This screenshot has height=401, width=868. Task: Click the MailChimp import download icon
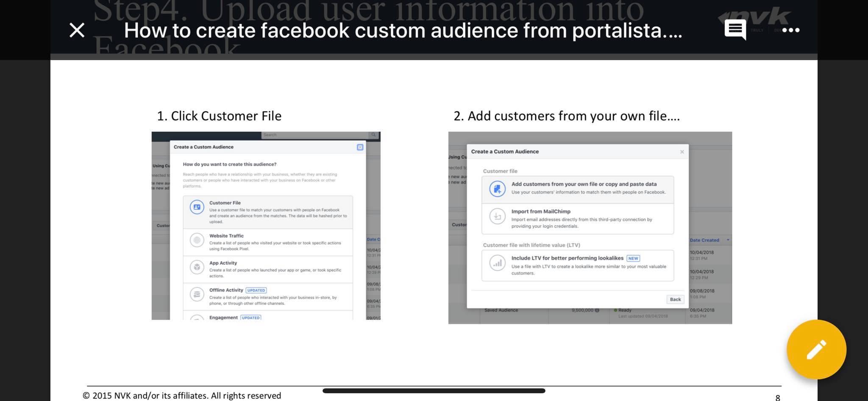(497, 216)
